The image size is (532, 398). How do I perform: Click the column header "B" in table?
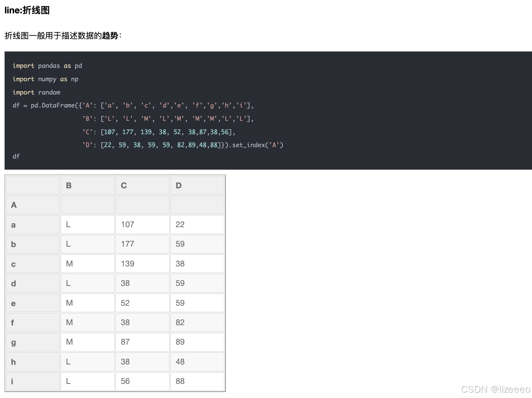tap(69, 185)
